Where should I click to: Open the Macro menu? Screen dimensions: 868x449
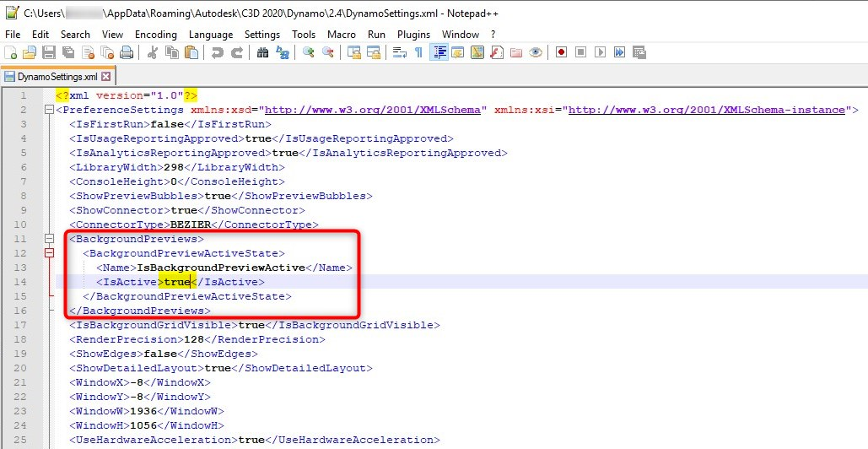click(342, 35)
